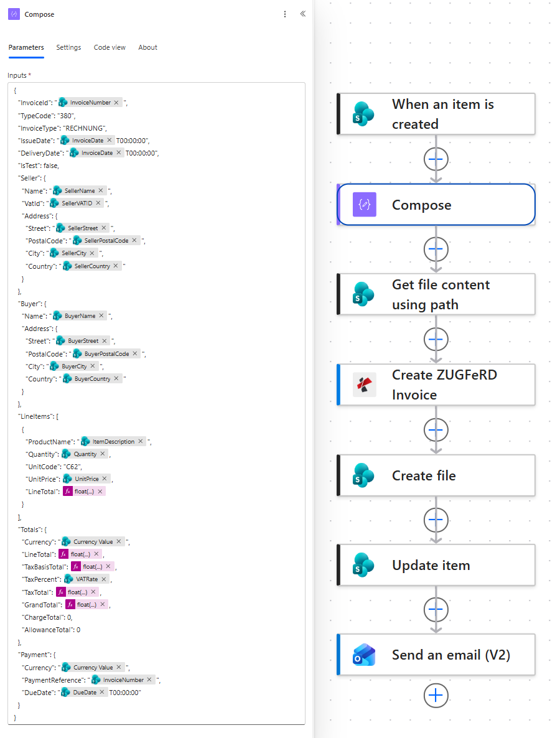
Task: Click the SharePoint icon on Create file
Action: [364, 475]
